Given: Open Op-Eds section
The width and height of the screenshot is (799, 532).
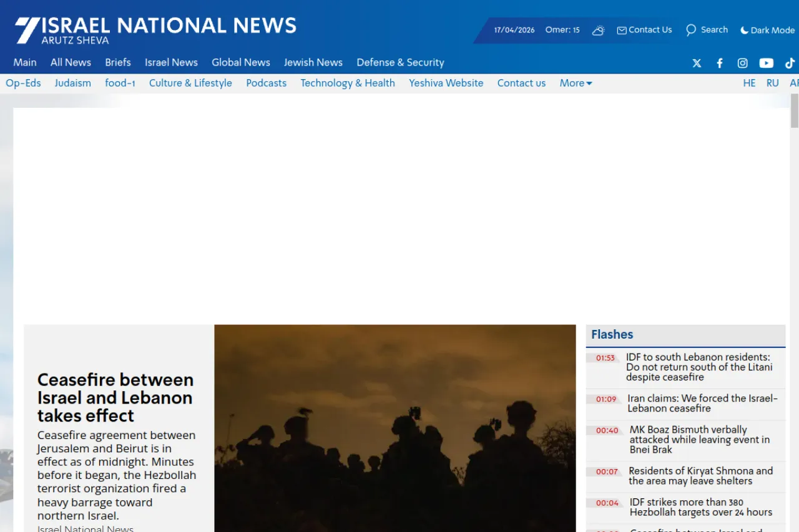Looking at the screenshot, I should (23, 83).
